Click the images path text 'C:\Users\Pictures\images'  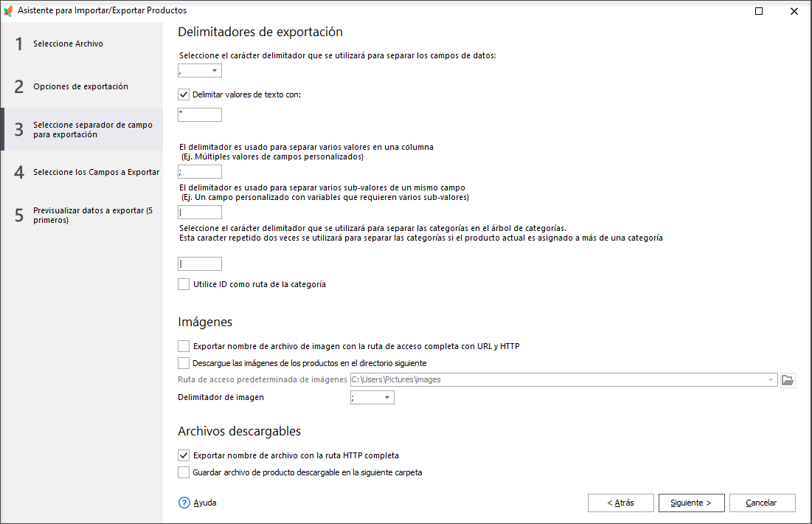pyautogui.click(x=396, y=380)
